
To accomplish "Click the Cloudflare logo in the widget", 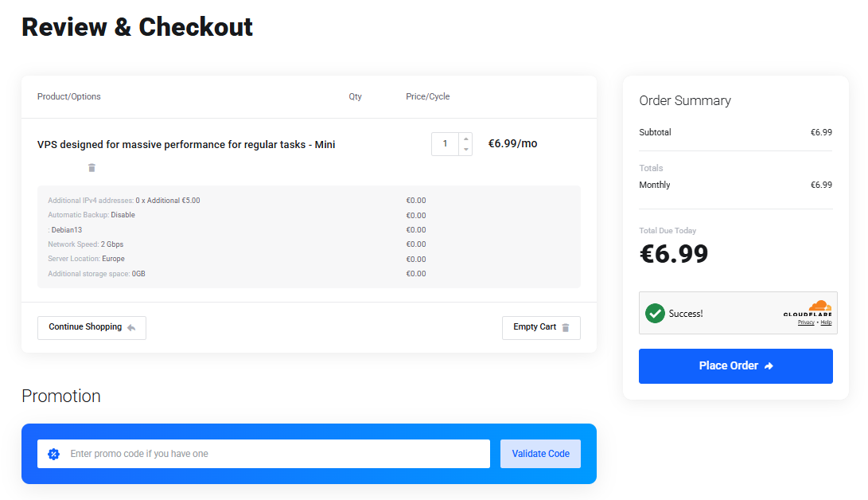I will [808, 308].
